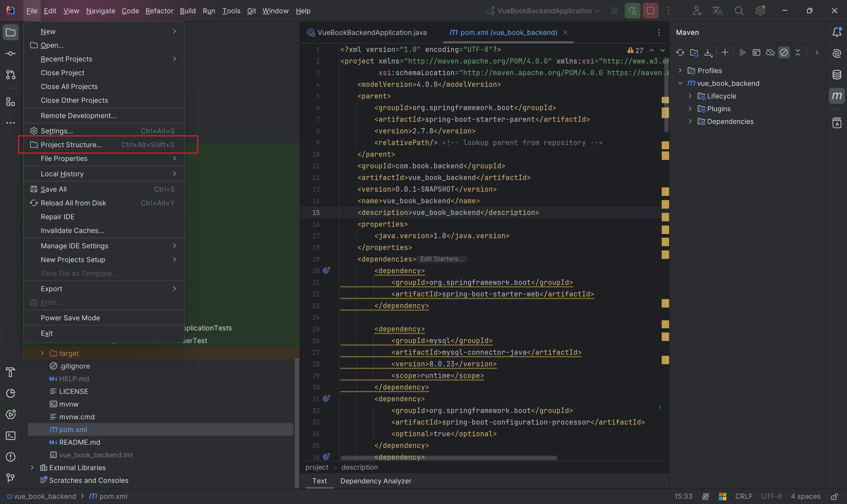
Task: Select README.md in project tree
Action: [x=79, y=442]
